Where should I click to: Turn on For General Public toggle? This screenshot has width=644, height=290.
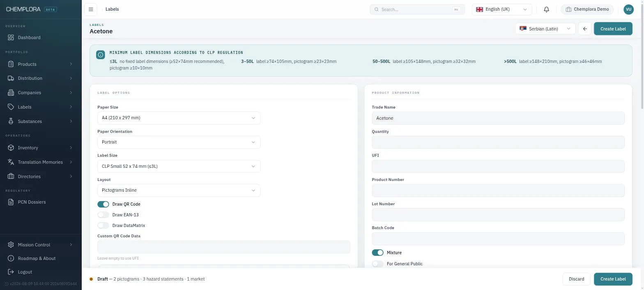(x=377, y=264)
